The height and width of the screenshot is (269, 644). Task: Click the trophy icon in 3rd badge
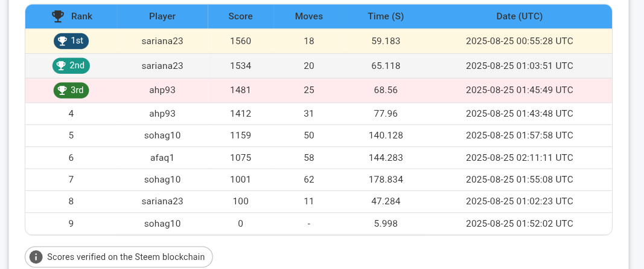click(x=62, y=90)
